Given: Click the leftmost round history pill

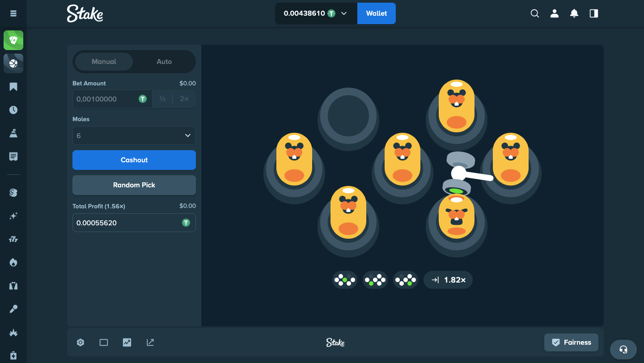Looking at the screenshot, I should (x=345, y=280).
